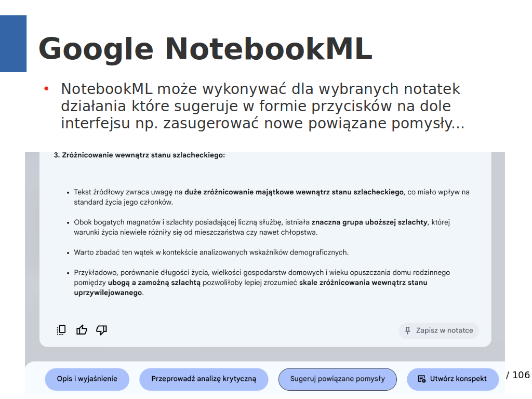Click the Zapisz w notatce text

[444, 330]
